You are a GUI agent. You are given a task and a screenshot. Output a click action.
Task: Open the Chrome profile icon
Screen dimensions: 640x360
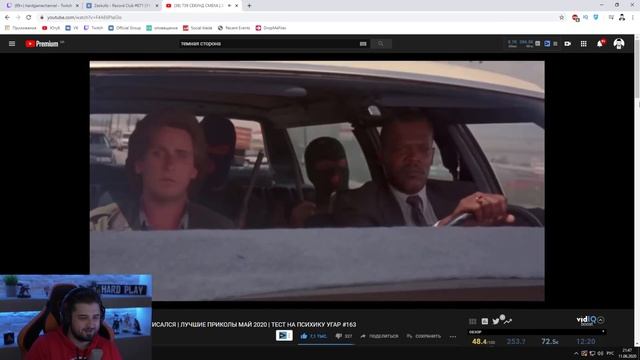coord(622,18)
